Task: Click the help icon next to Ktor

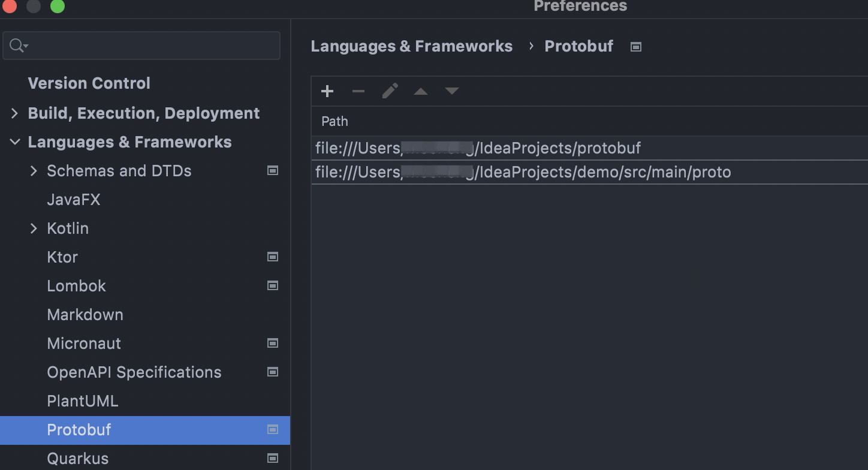Action: (x=273, y=257)
